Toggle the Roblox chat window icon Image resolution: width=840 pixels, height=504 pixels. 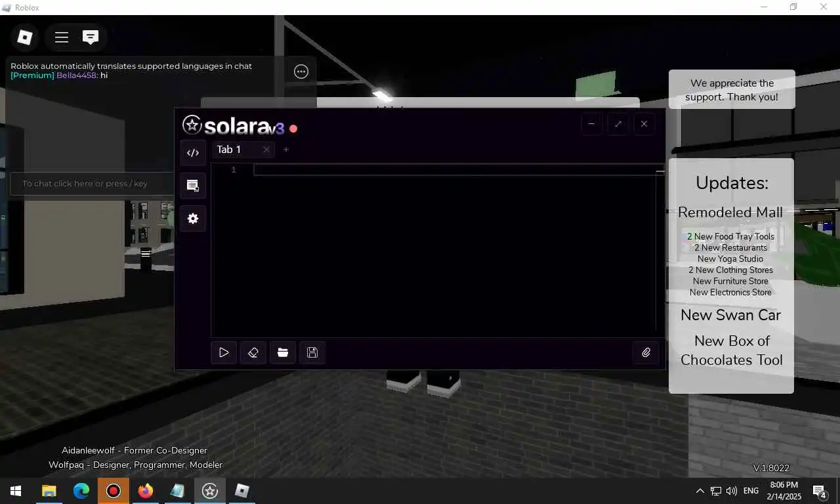tap(91, 37)
